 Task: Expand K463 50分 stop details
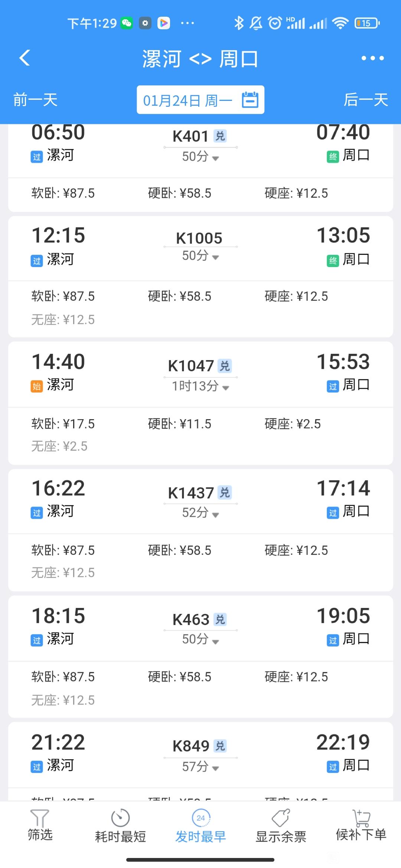[x=200, y=639]
